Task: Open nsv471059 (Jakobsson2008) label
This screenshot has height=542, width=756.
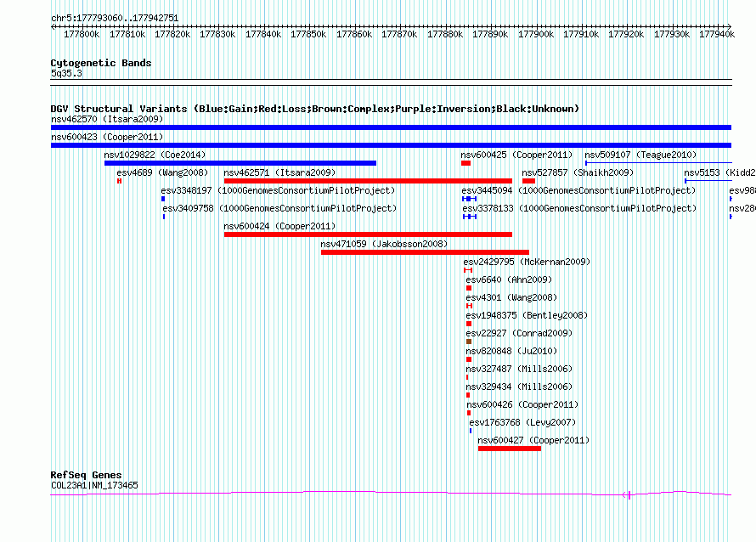Action: [384, 244]
